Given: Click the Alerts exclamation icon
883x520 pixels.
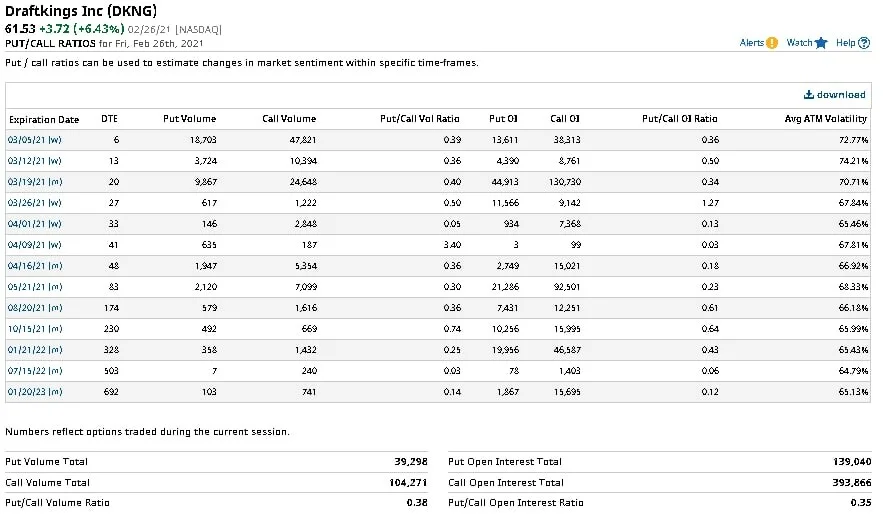Looking at the screenshot, I should tap(771, 43).
